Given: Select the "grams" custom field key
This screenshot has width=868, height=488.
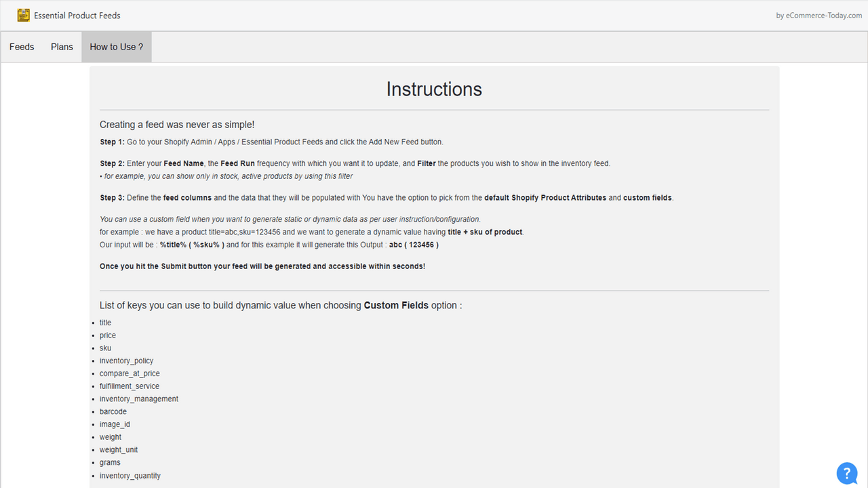Looking at the screenshot, I should coord(110,462).
